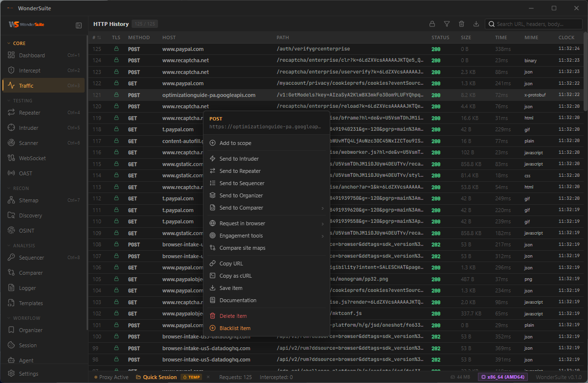
Task: Open the Comparer tool in sidebar
Action: point(43,273)
